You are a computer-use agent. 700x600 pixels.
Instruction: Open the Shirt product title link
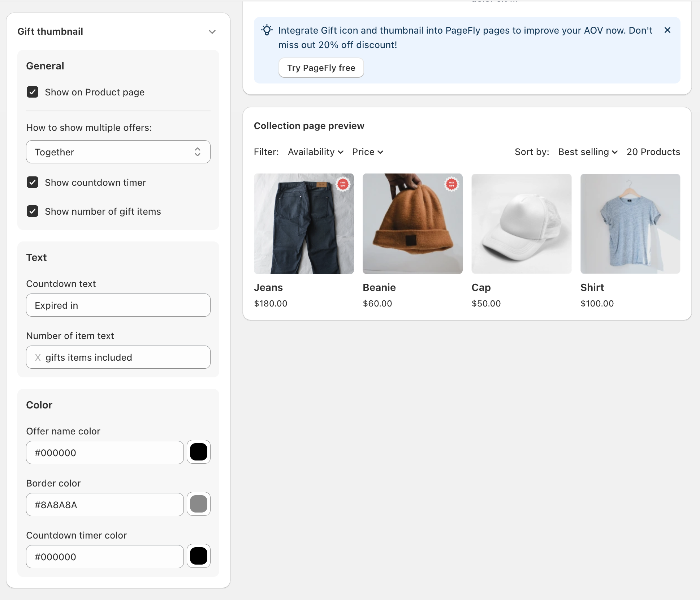point(592,288)
